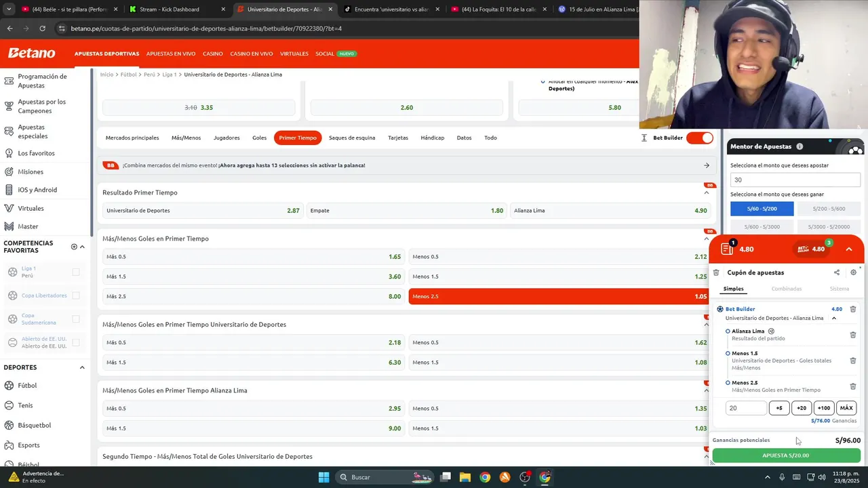This screenshot has width=868, height=488.
Task: Delete the Bet Builder bet with trash icon
Action: (x=853, y=309)
